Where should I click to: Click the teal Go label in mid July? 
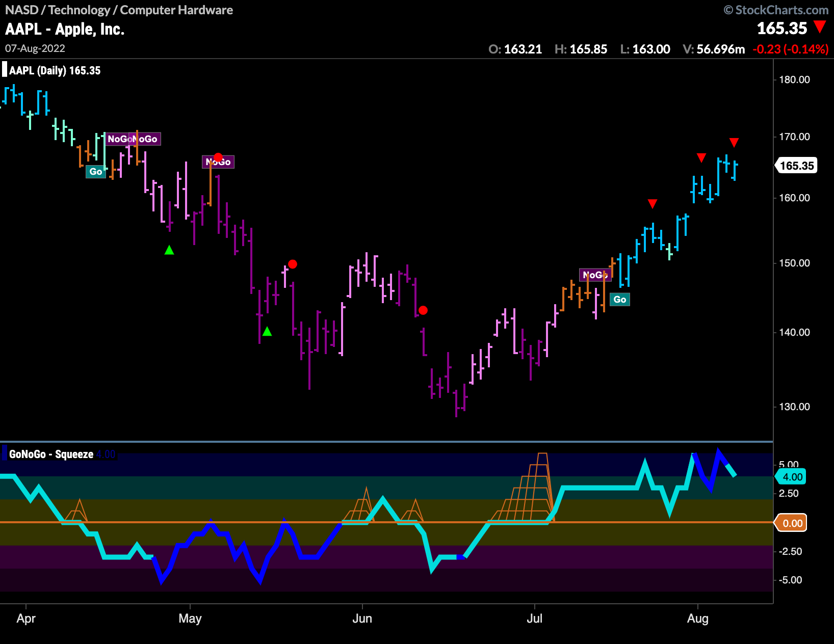click(620, 300)
